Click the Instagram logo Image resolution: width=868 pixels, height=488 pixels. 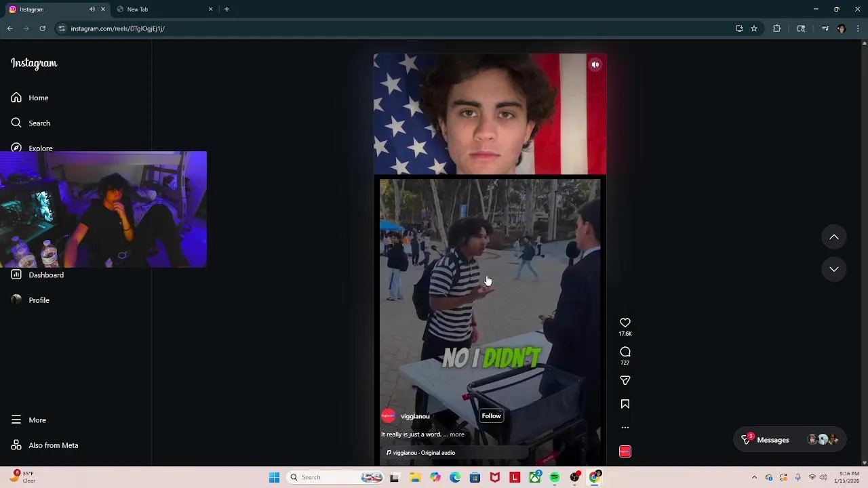[34, 63]
